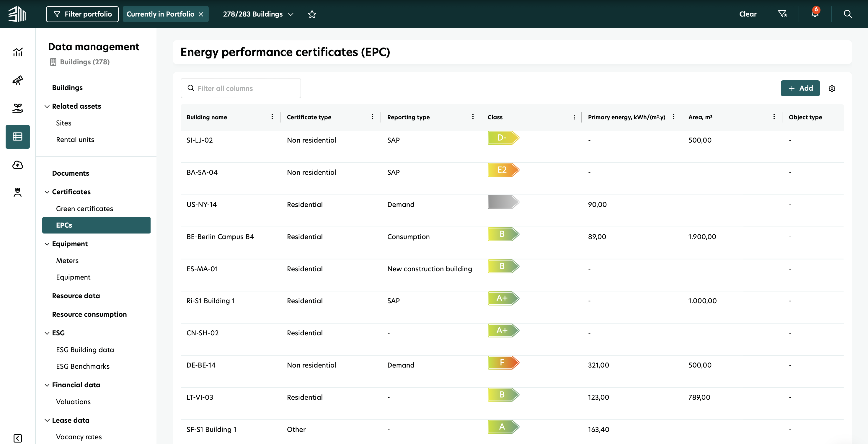Remove the Currently in Portfolio filter chip
Screen dimensions: 868x444
[x=201, y=14]
